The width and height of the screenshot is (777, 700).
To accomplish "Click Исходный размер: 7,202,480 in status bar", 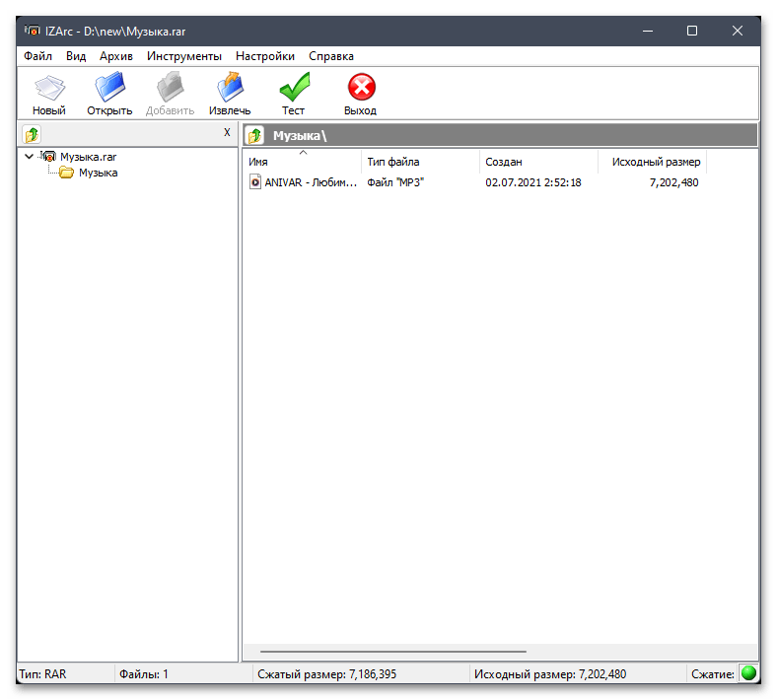I will click(x=550, y=673).
